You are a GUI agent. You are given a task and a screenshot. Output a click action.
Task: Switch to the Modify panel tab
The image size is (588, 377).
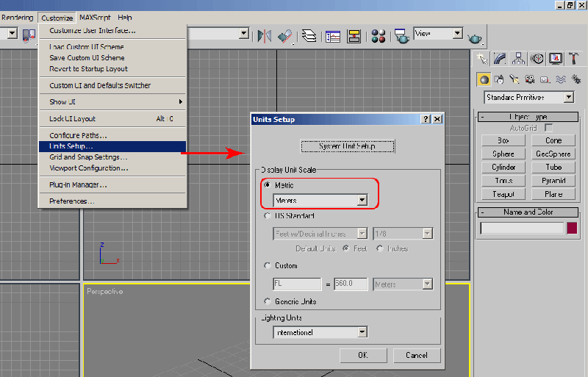pyautogui.click(x=501, y=59)
